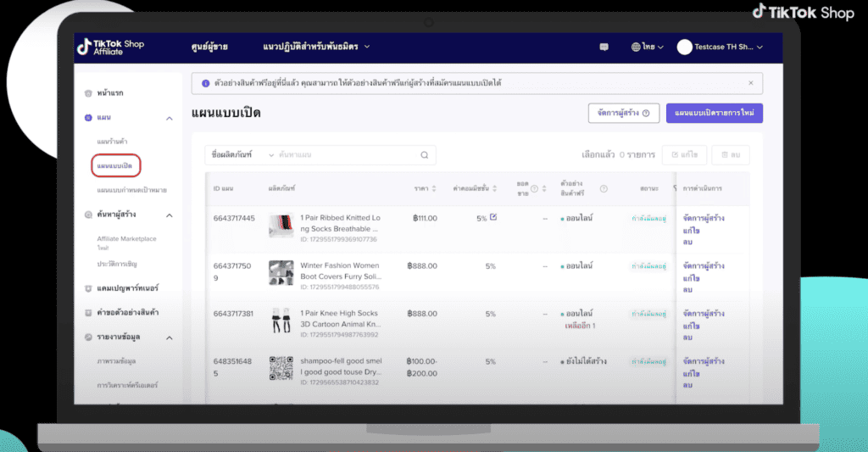
Task: Click the เหลืออีก 1 red note
Action: (x=580, y=326)
